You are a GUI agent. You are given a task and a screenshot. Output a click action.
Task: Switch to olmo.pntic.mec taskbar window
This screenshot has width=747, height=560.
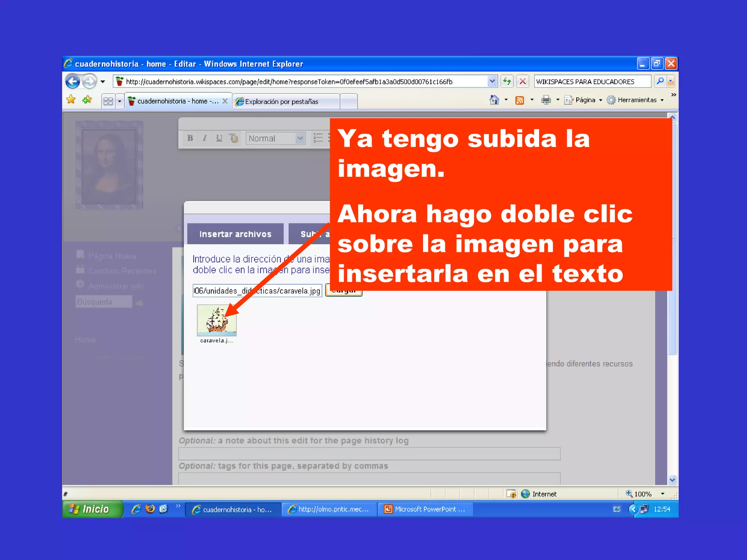(x=329, y=509)
